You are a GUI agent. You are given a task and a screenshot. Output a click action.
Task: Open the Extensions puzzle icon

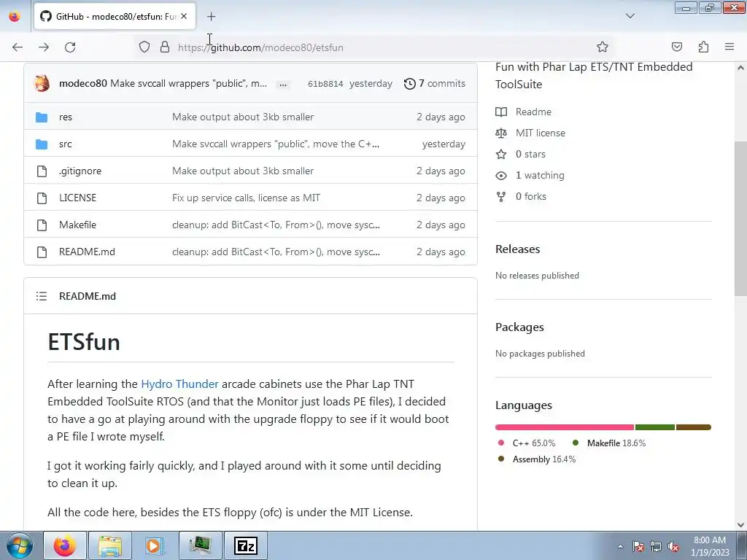click(703, 47)
